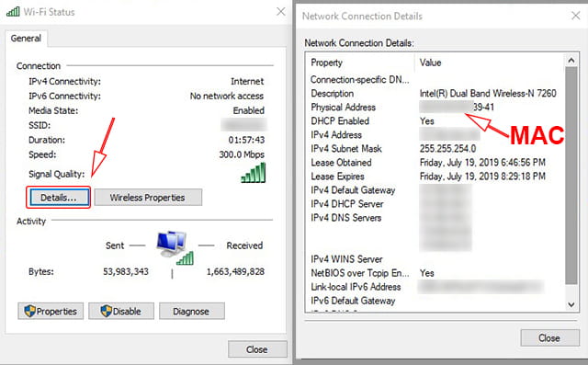Click the scroll down arrow in details list

(571, 304)
